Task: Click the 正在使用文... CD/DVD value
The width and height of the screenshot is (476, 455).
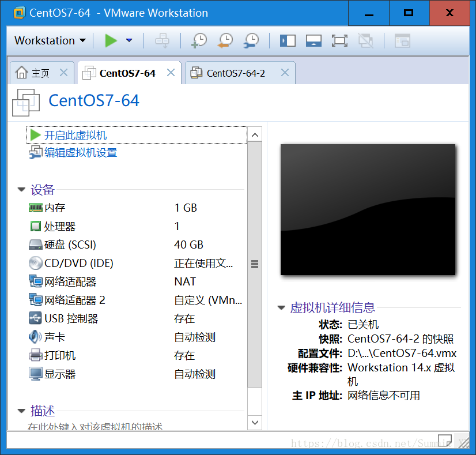Action: [x=203, y=263]
